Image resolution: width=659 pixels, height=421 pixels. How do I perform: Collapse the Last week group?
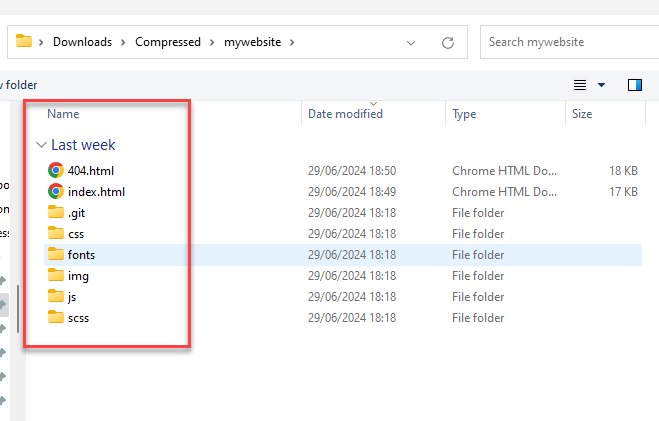[41, 145]
